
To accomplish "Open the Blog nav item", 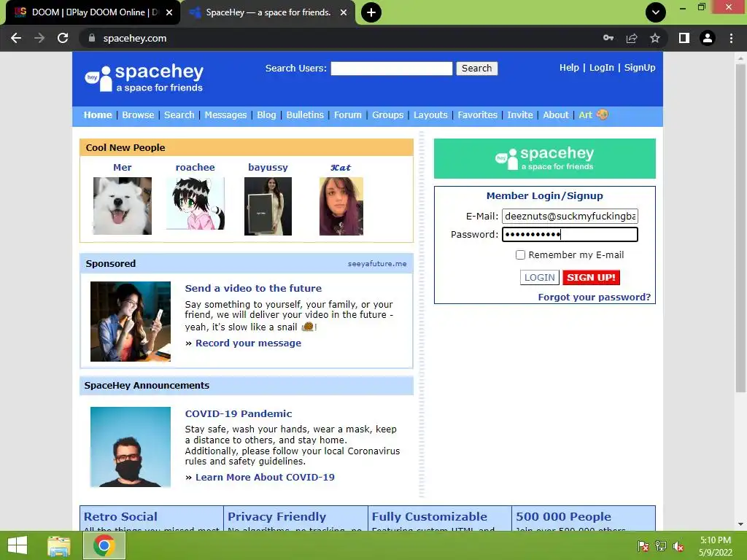I will 266,114.
